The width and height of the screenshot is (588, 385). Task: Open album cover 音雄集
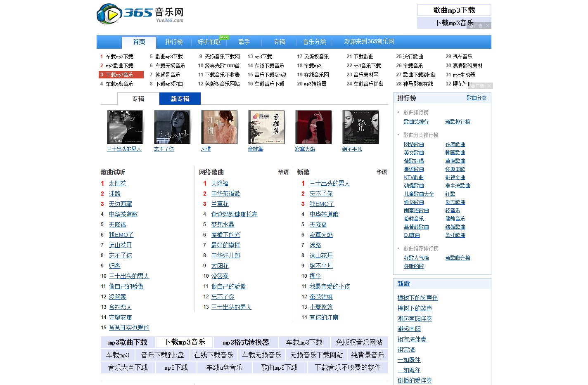[266, 127]
